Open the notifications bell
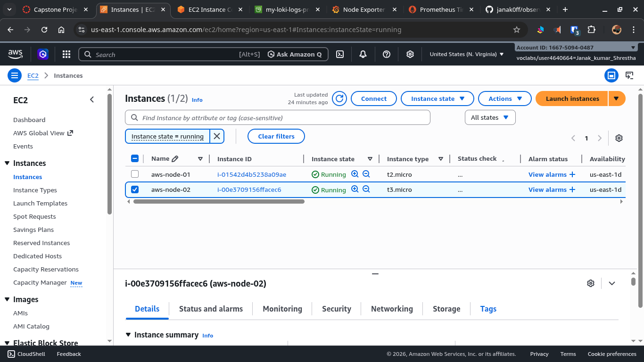The image size is (644, 362). click(x=363, y=54)
